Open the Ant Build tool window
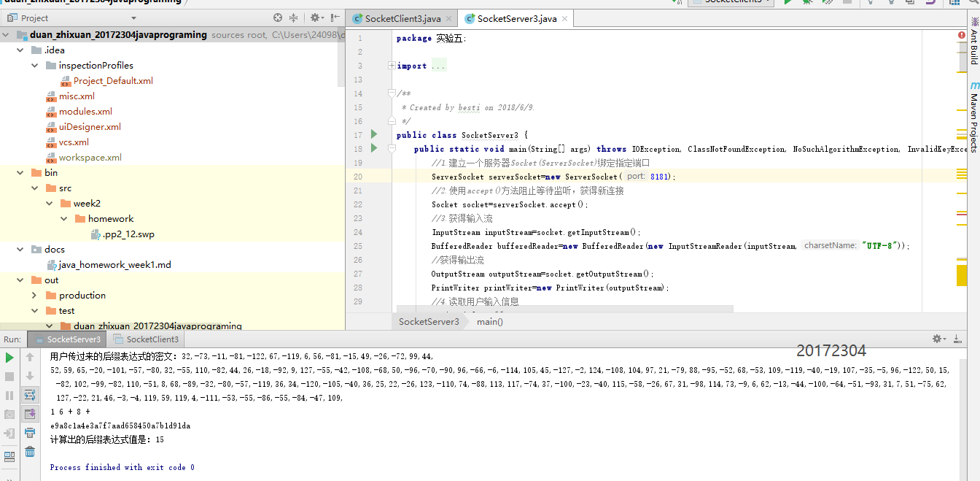 pyautogui.click(x=973, y=41)
